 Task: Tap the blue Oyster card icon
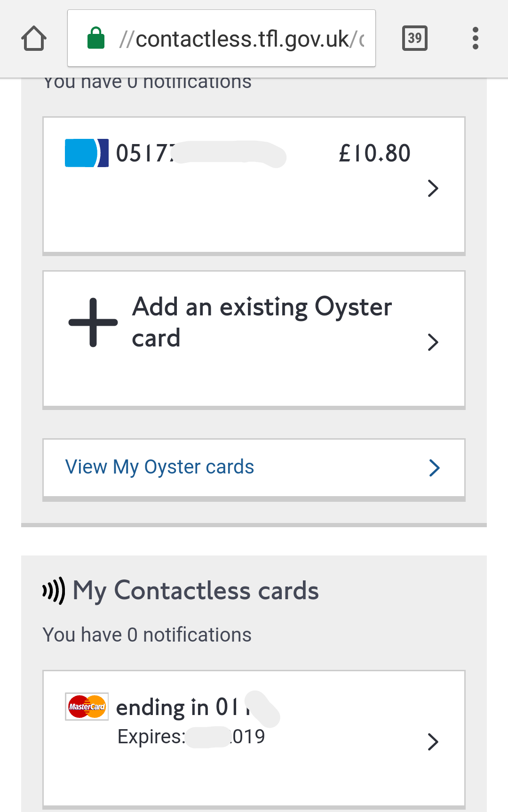click(x=87, y=153)
